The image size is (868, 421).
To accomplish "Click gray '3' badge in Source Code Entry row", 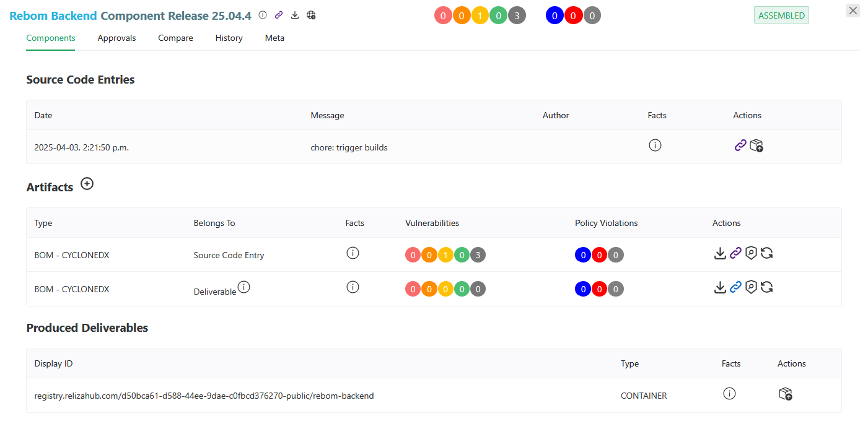I will (x=478, y=254).
